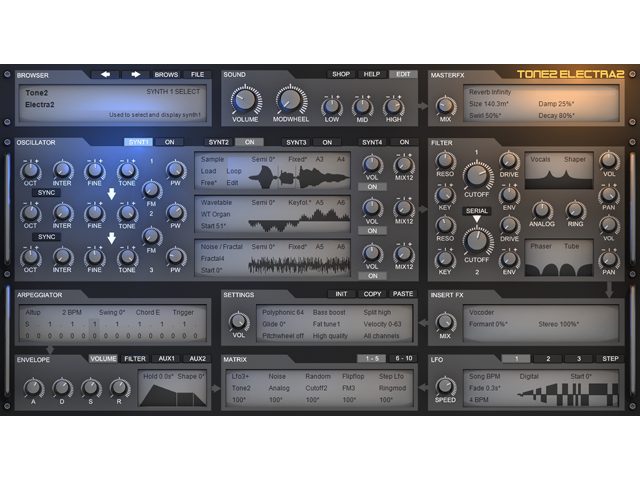This screenshot has height=480, width=640.
Task: Click the LFO waveform step display
Action: coord(567,394)
